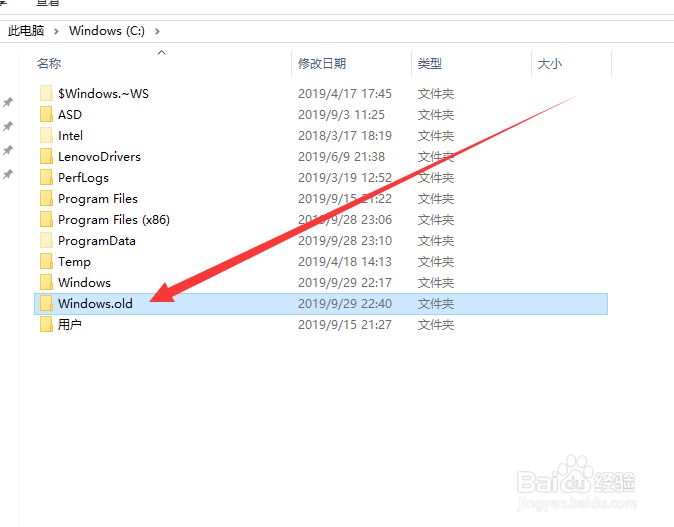Select the 用户 folder name
This screenshot has width=674, height=527.
(70, 325)
